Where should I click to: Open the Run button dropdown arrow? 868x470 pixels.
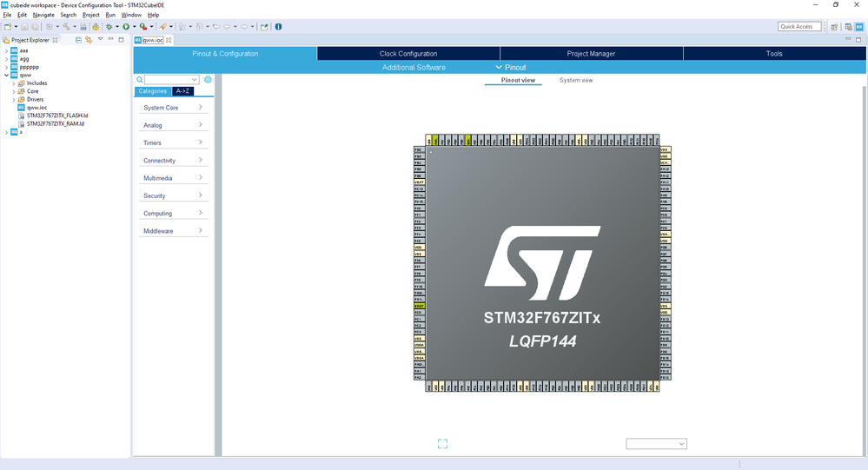[134, 27]
